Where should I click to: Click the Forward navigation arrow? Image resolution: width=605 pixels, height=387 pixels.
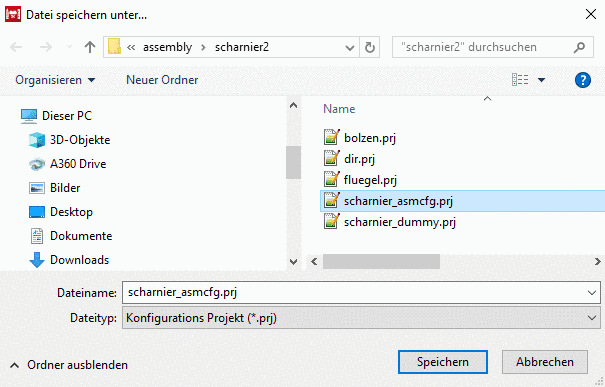click(x=46, y=47)
